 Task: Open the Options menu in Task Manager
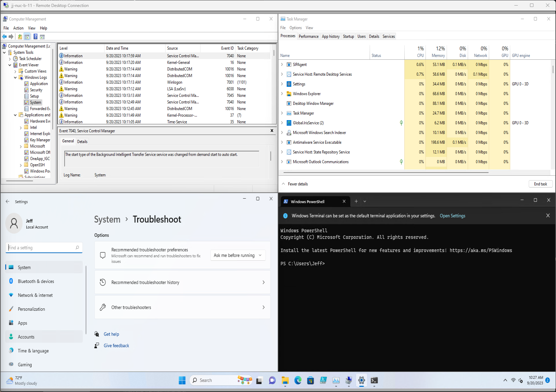(x=296, y=28)
